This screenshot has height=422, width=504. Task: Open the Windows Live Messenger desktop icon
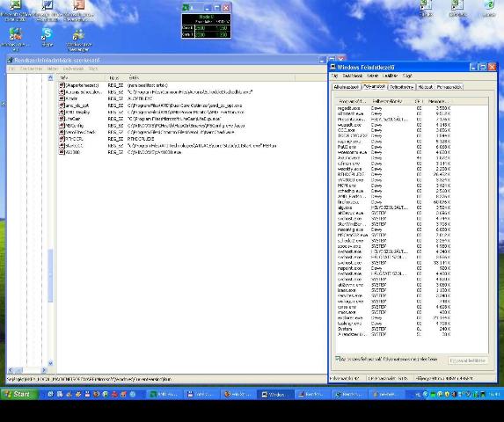tap(79, 40)
